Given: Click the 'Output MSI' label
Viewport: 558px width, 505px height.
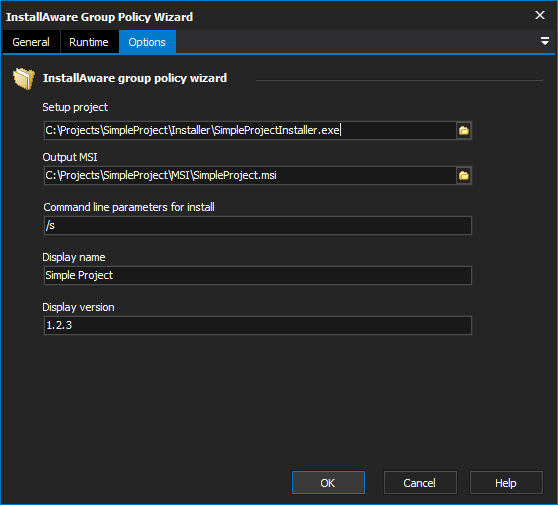Looking at the screenshot, I should [x=70, y=157].
